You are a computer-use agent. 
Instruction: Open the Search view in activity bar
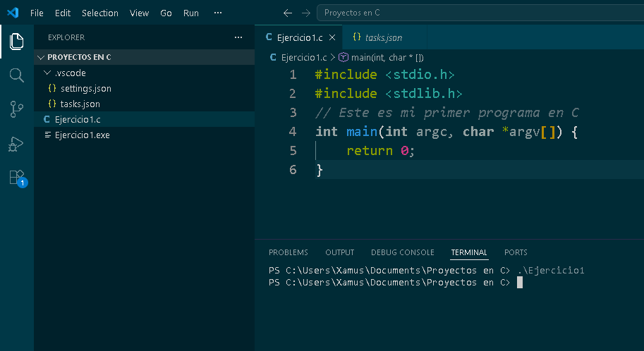click(x=16, y=75)
